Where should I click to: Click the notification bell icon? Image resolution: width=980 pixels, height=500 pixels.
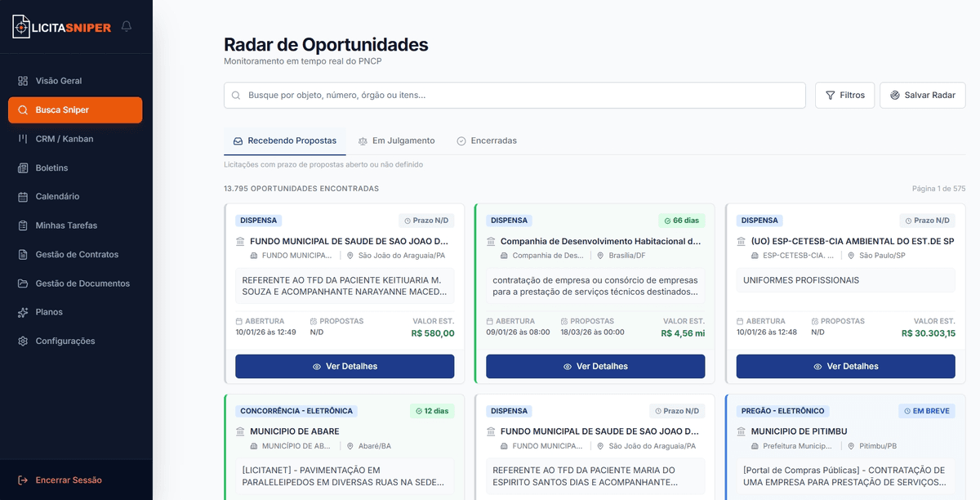[x=126, y=25]
